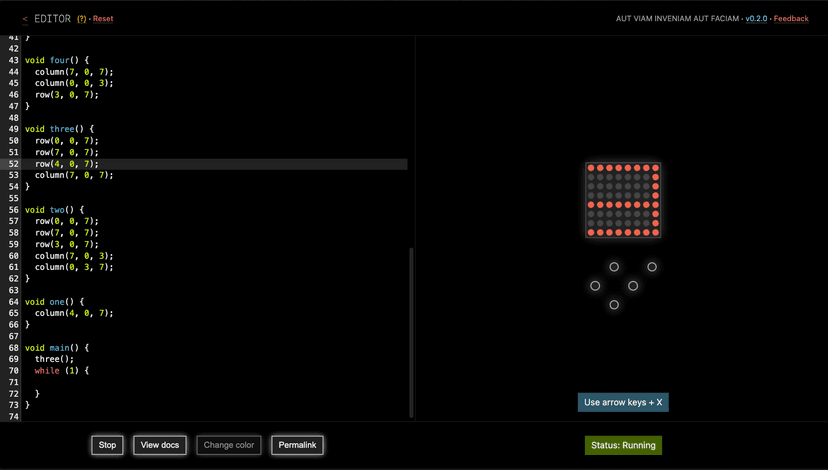Click the lit top-left LED of matrix
The image size is (828, 470).
(x=591, y=168)
